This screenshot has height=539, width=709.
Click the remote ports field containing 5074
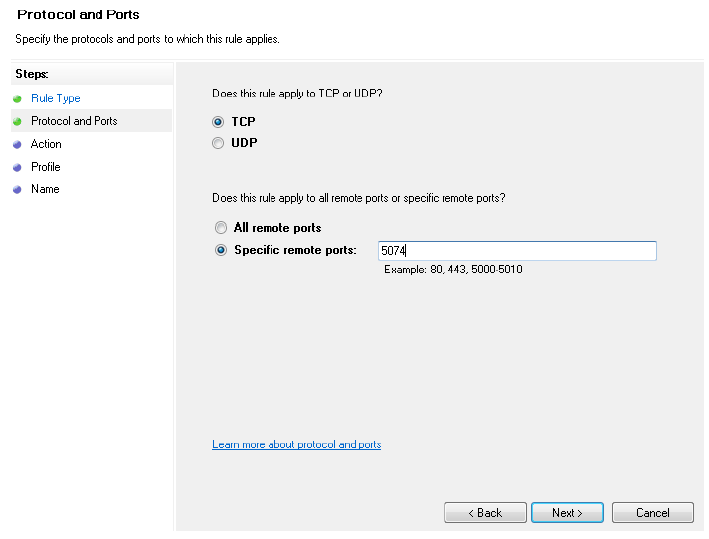point(516,251)
